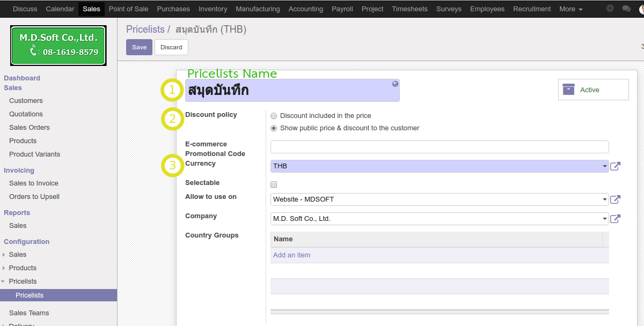Open the conversations chat bubble icon

coord(626,9)
